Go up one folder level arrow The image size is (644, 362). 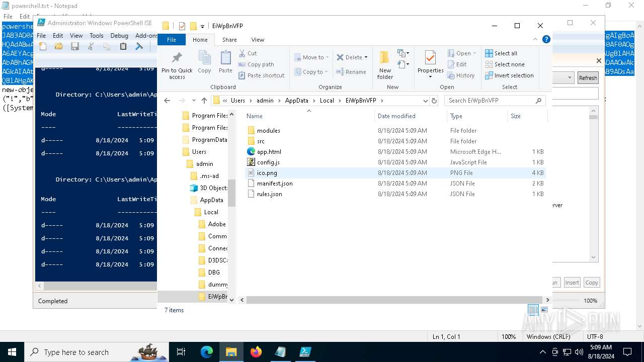[x=204, y=101]
